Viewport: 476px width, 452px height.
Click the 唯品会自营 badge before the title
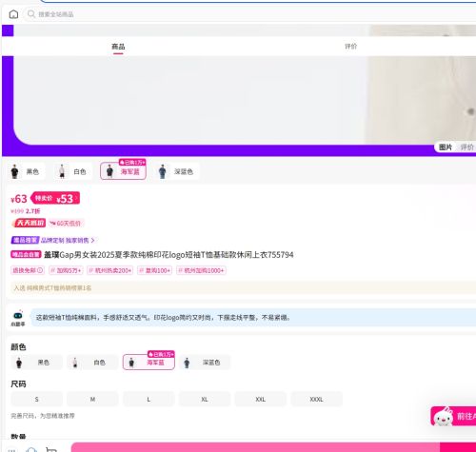coord(26,254)
